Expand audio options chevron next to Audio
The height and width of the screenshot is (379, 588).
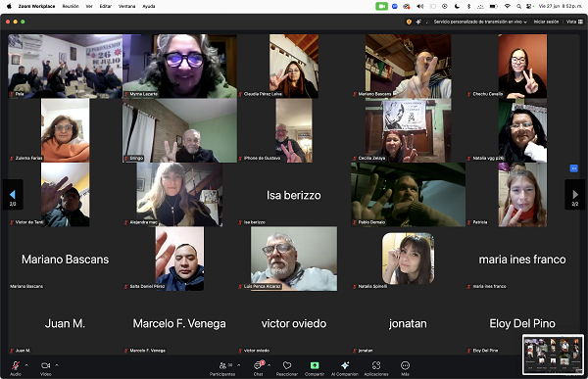click(x=26, y=365)
